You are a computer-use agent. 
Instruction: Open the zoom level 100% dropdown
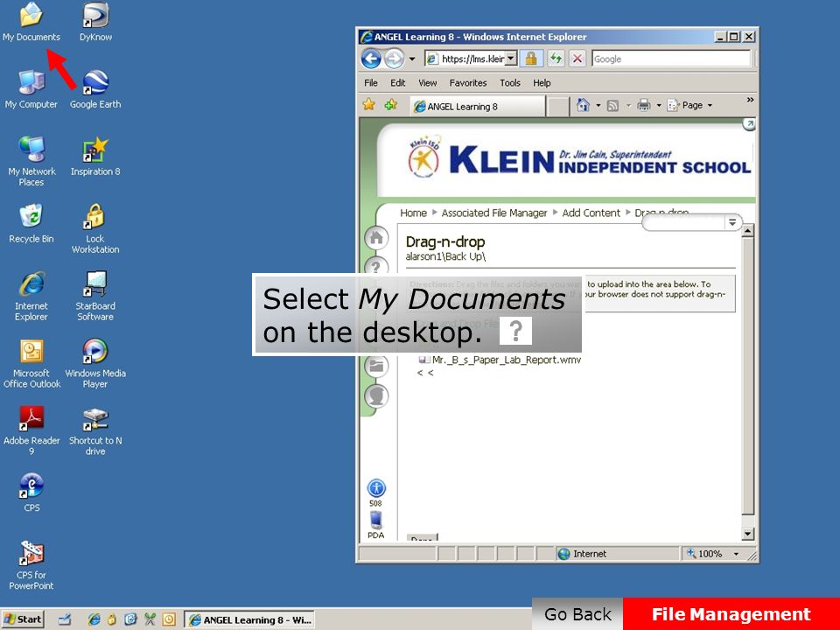pos(736,554)
